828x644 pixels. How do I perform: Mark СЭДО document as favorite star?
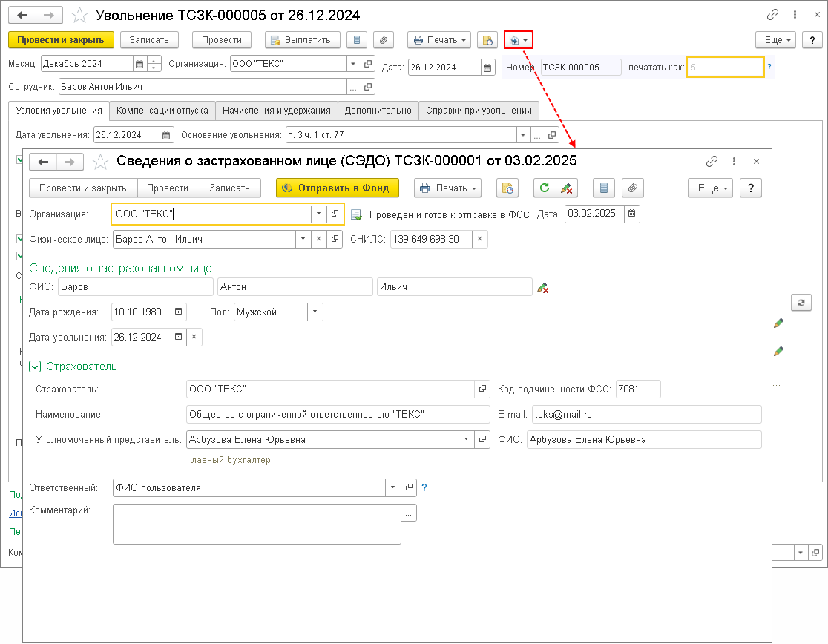click(100, 162)
